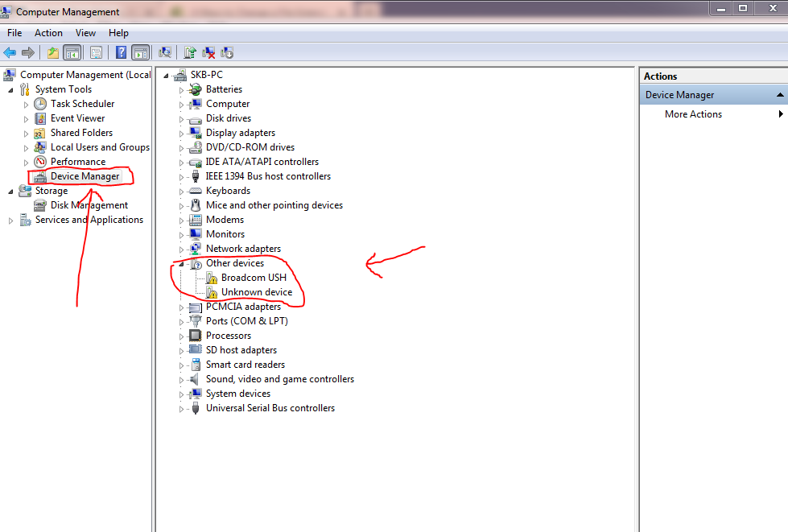Click the Smart card readers icon
Screen dimensions: 788x532
point(195,365)
